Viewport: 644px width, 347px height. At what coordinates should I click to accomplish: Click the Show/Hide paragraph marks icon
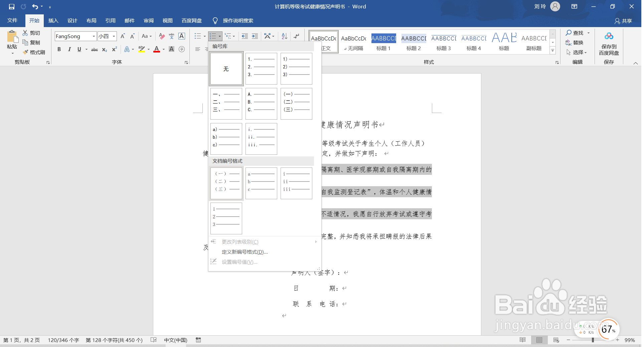click(296, 36)
